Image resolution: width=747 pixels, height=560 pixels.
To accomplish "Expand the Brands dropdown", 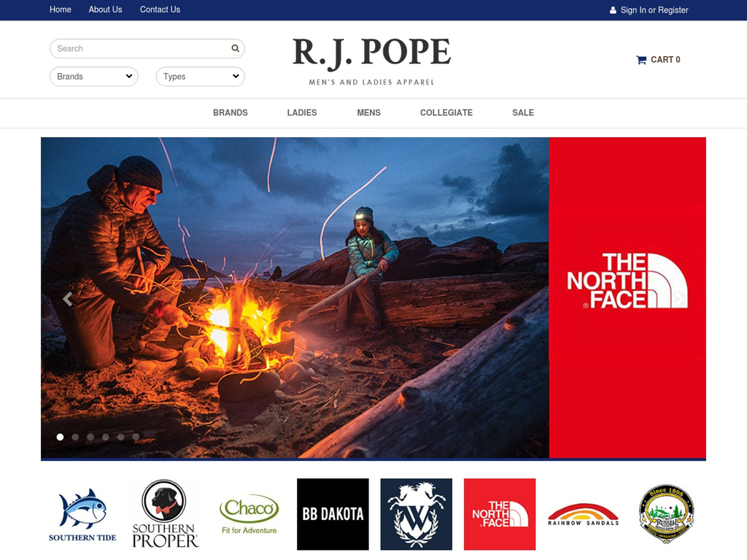I will coord(94,77).
